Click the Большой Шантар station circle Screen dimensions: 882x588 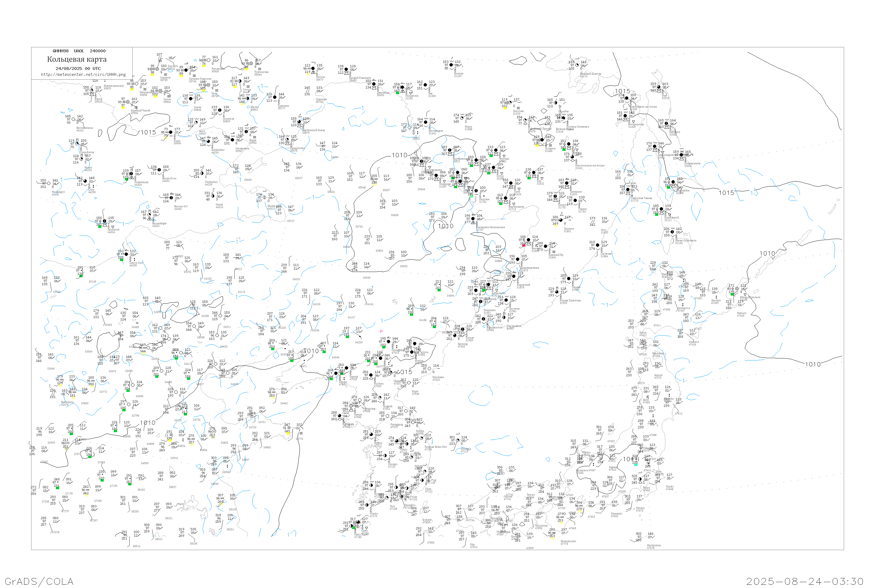pos(577,65)
